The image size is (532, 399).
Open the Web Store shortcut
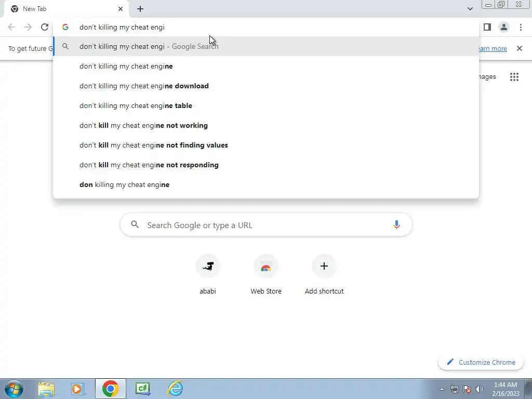pos(266,275)
